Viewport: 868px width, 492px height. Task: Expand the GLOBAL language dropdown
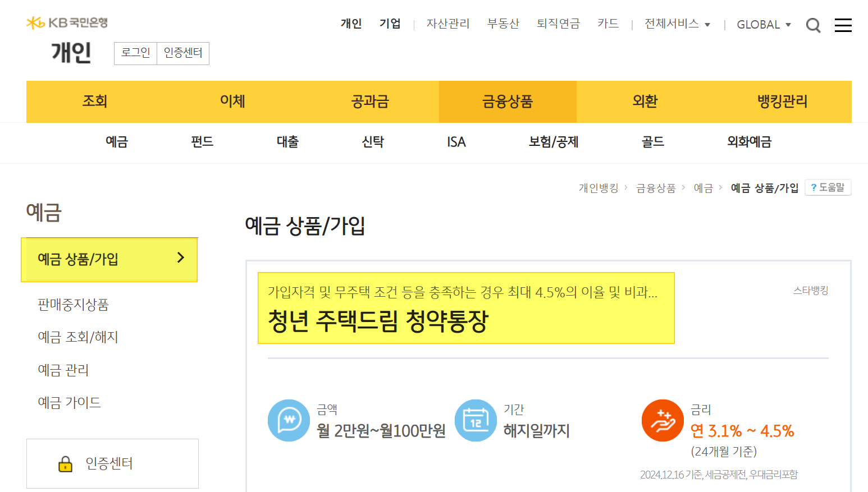pos(764,25)
